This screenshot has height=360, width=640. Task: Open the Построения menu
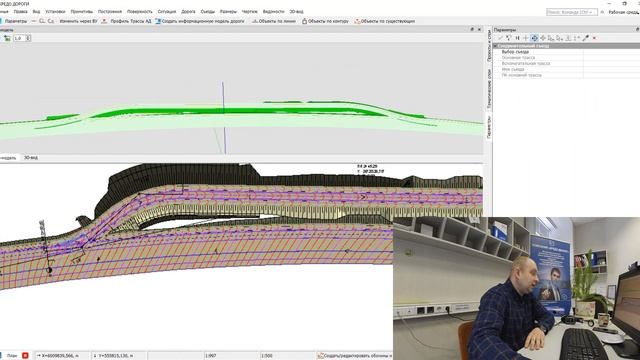click(x=110, y=12)
